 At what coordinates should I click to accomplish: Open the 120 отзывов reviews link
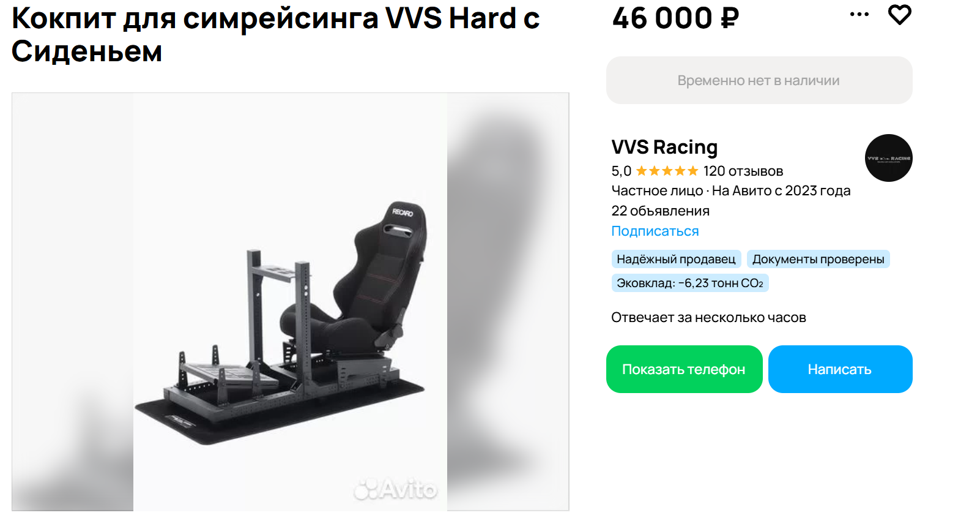click(743, 171)
